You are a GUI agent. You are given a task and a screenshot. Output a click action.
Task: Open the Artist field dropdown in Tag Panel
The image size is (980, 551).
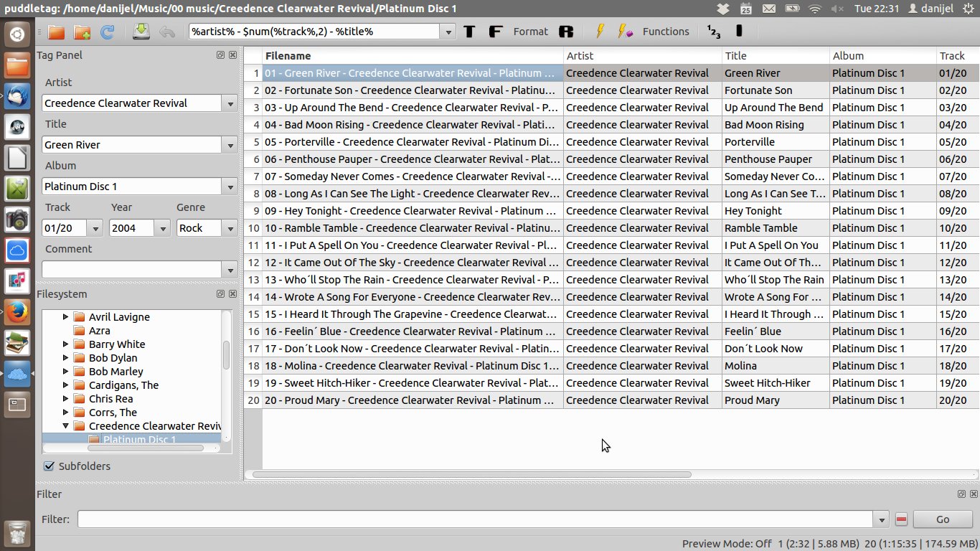pyautogui.click(x=230, y=103)
